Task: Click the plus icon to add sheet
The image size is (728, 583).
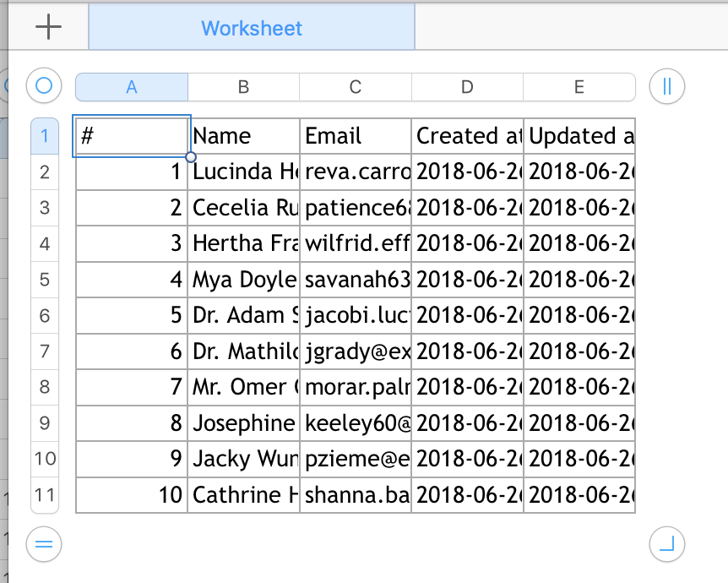Action: [49, 28]
